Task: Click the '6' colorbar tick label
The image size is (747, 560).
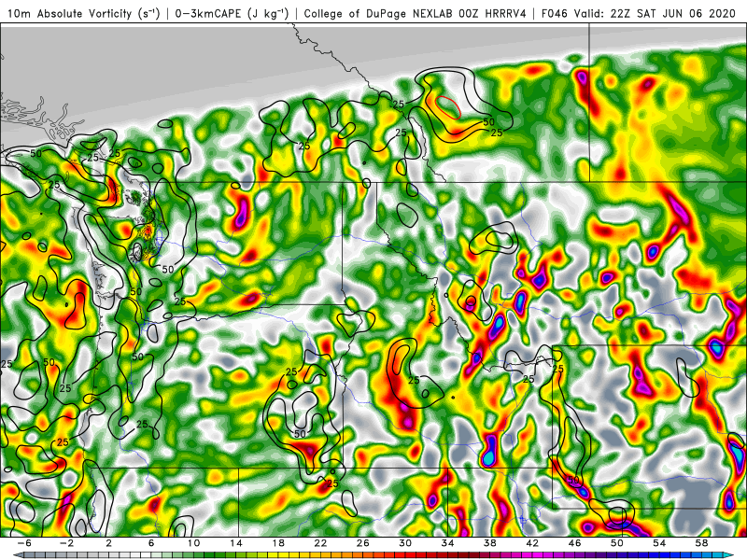Action: click(151, 543)
